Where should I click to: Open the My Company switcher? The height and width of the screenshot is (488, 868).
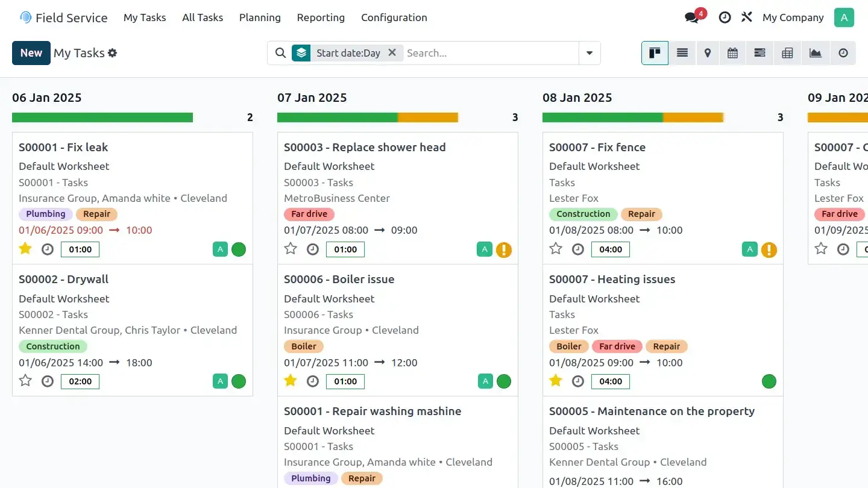pos(793,17)
